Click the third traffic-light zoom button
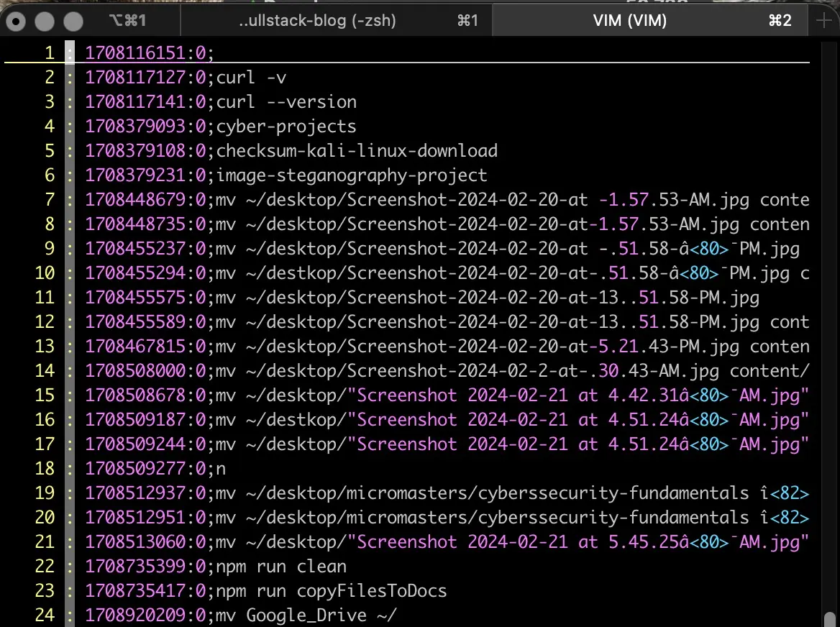 click(73, 22)
